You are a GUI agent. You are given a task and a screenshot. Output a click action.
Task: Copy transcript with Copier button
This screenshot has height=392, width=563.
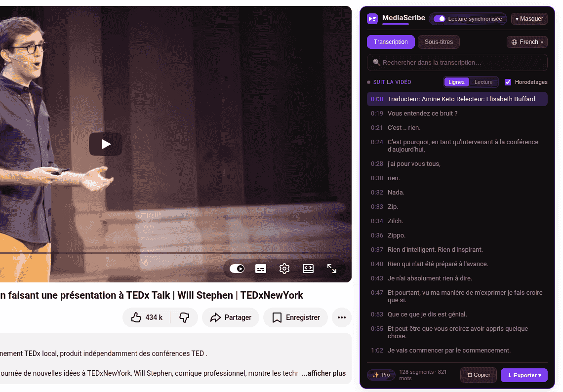click(478, 375)
